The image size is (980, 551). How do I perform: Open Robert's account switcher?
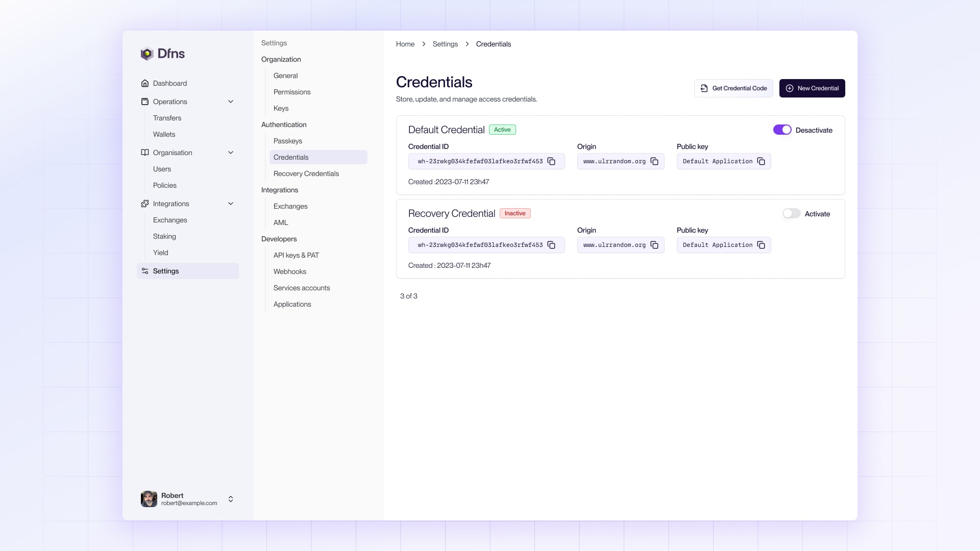click(231, 499)
